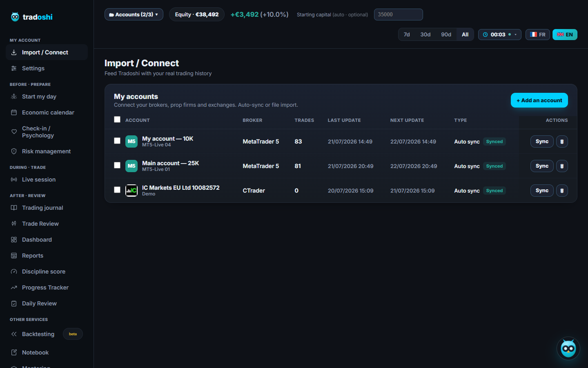Click the NEXT UPDATE column header
This screenshot has width=588, height=368.
point(407,120)
